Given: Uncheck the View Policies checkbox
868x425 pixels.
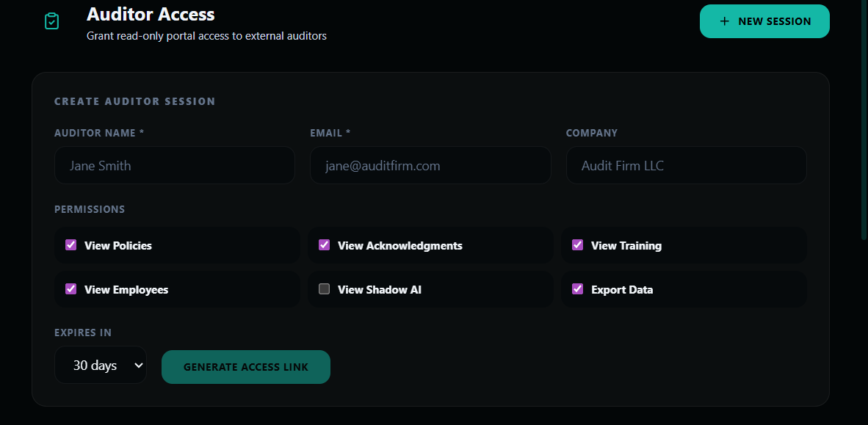Looking at the screenshot, I should 70,244.
